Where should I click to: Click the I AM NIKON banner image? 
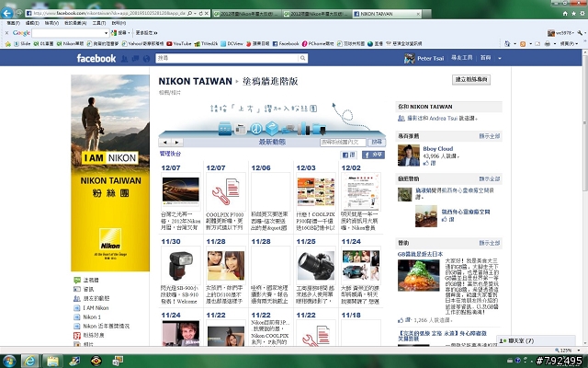click(x=110, y=173)
